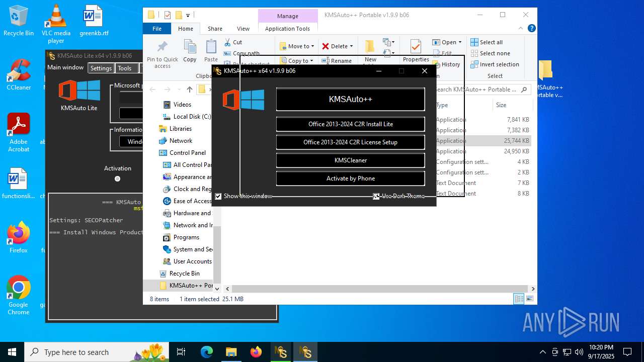
Task: Click Invert selection in ribbon
Action: [495, 64]
